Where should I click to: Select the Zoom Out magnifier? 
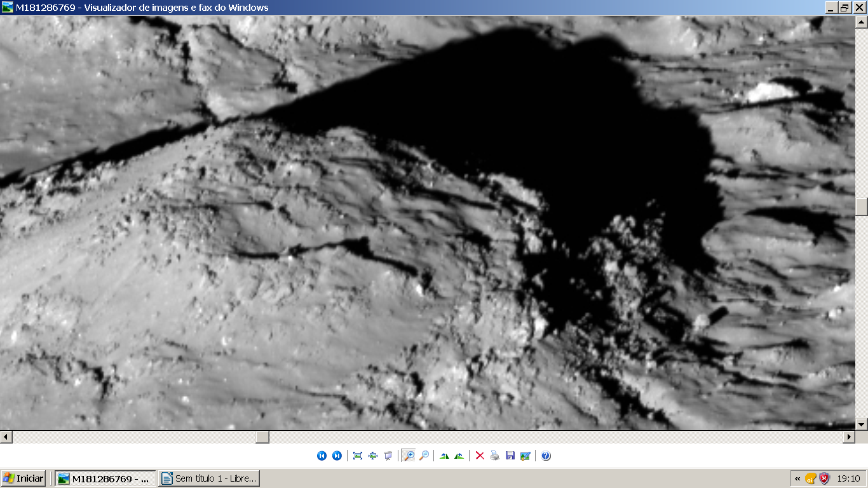point(424,456)
